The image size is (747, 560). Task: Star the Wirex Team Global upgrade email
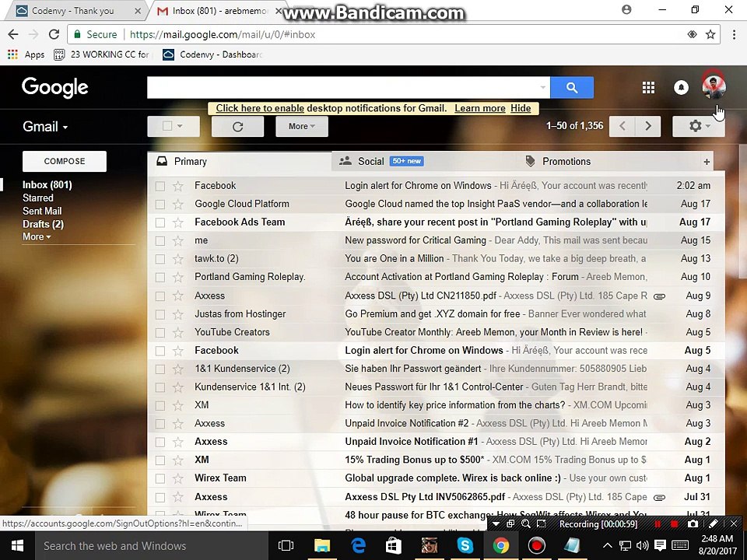pyautogui.click(x=177, y=478)
